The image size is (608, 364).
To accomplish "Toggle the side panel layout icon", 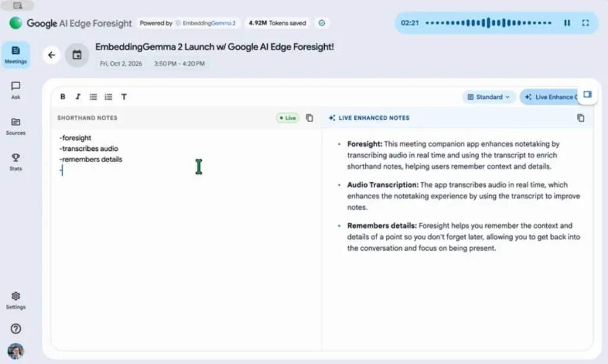I will (x=587, y=94).
